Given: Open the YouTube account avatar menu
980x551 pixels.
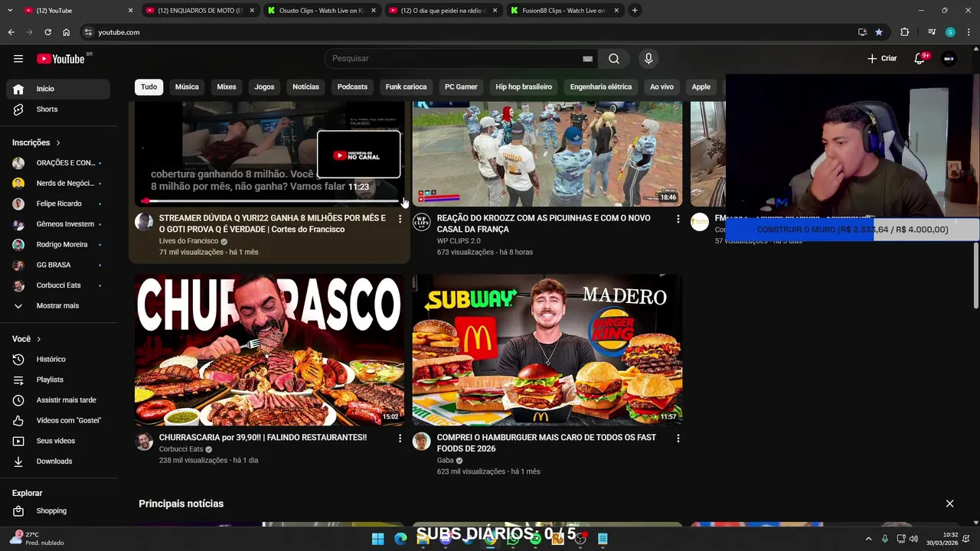Looking at the screenshot, I should pos(949,59).
